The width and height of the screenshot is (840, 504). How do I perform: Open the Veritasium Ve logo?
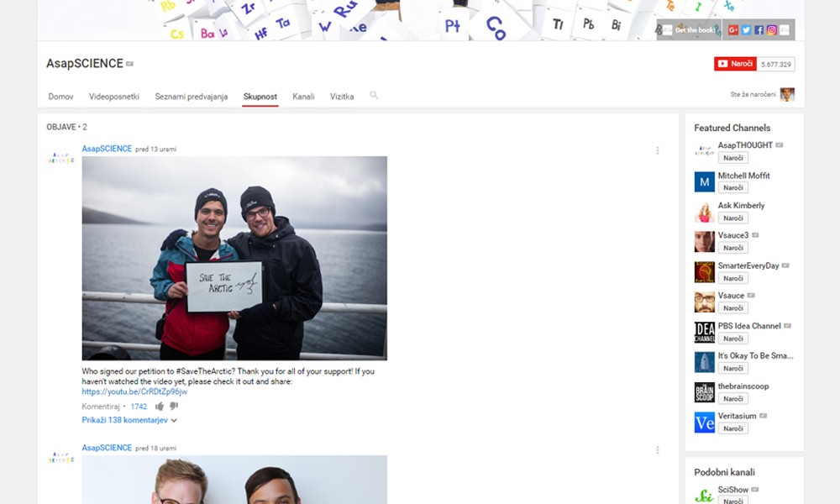click(x=705, y=423)
